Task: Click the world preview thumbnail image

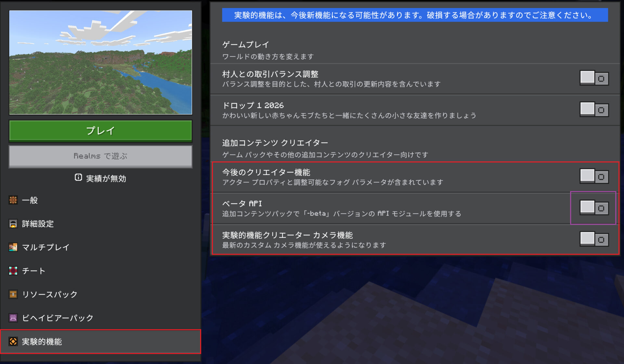Action: (100, 62)
